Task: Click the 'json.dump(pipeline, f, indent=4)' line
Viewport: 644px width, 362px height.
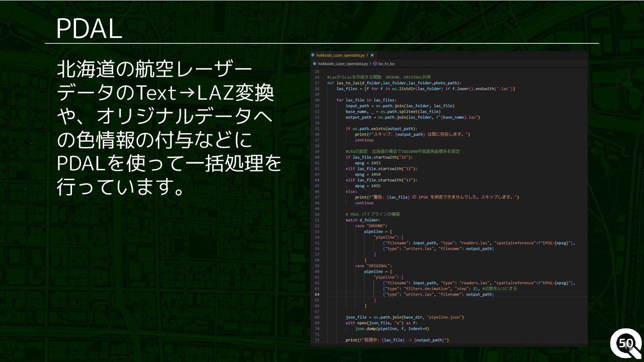Action: click(392, 328)
